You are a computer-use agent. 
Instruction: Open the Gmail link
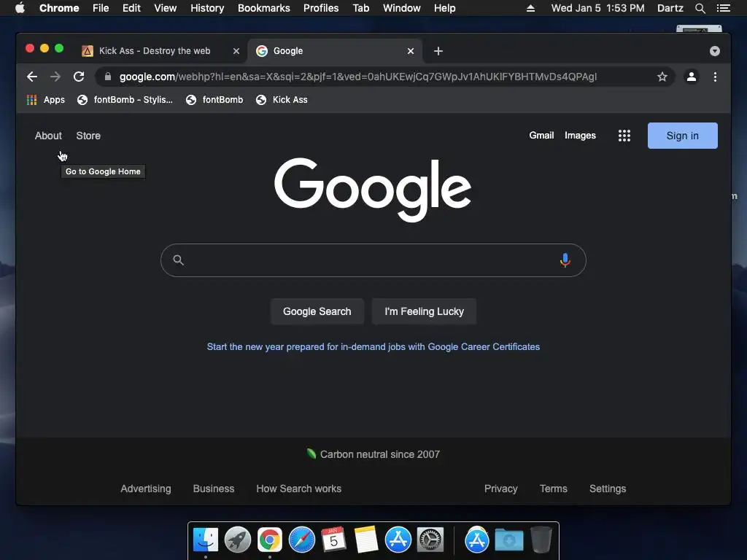tap(541, 136)
